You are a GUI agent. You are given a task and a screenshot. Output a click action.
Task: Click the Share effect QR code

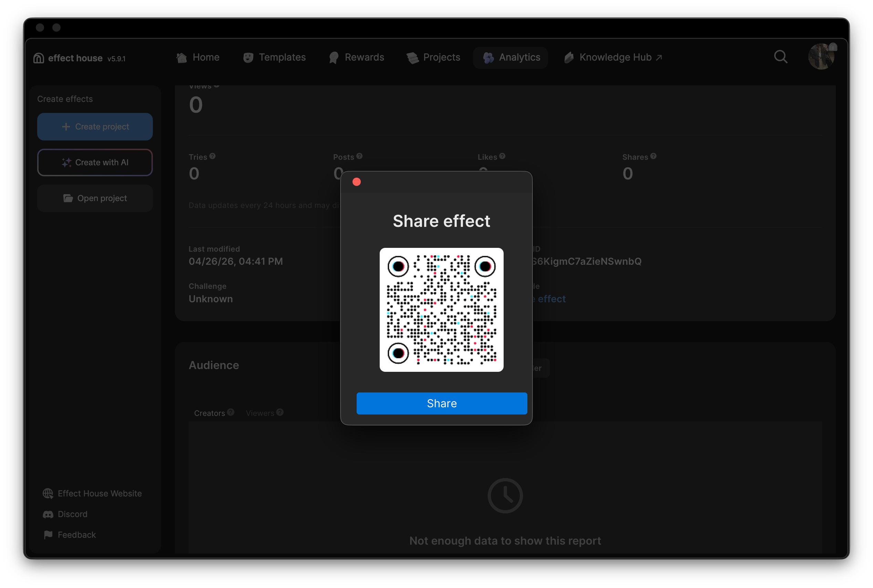coord(441,310)
